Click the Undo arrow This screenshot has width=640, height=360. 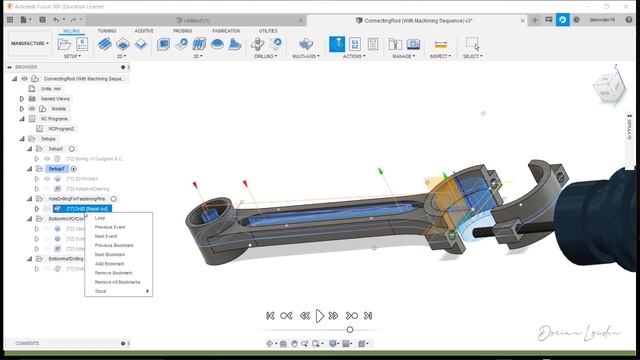pos(56,20)
